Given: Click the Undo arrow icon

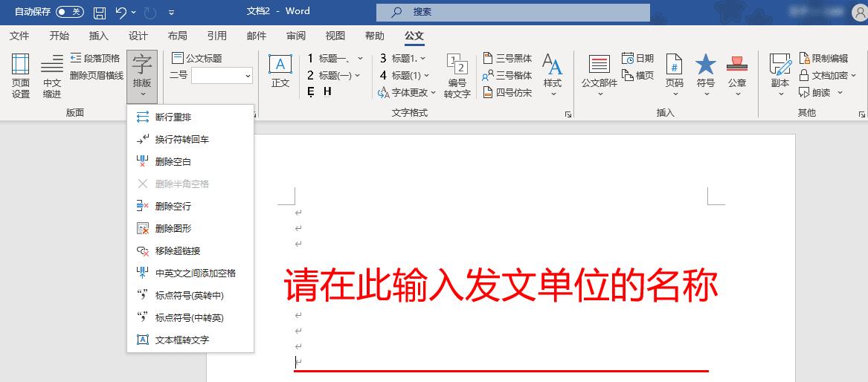Looking at the screenshot, I should [122, 12].
